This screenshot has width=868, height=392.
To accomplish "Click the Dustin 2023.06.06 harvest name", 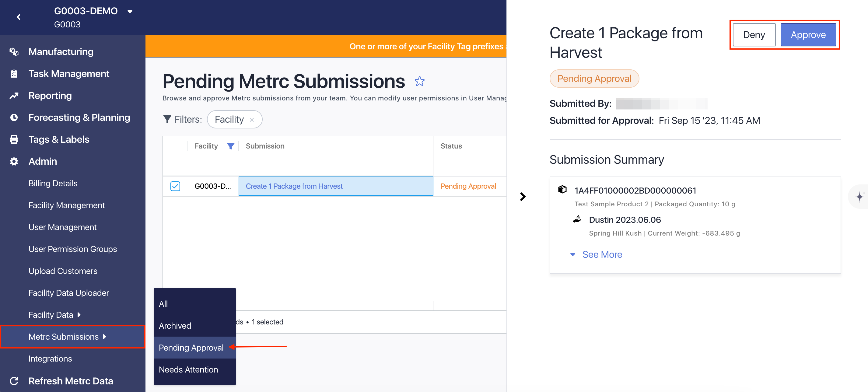I will (625, 220).
